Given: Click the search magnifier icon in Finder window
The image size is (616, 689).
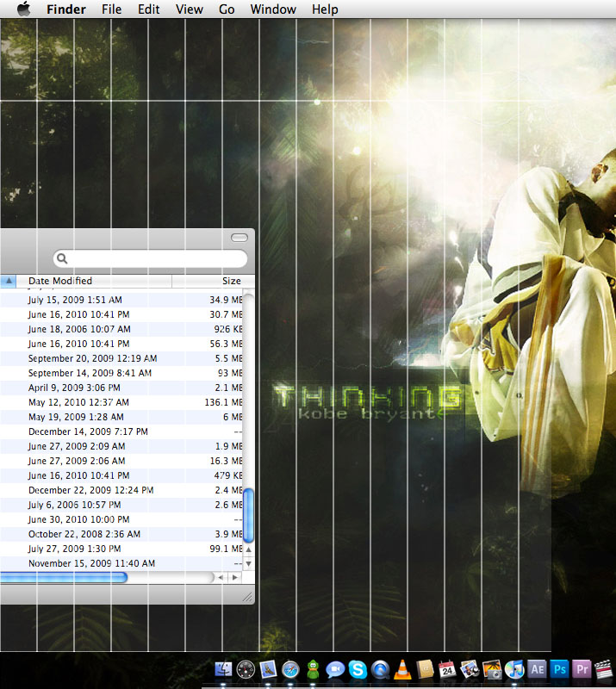Looking at the screenshot, I should point(62,258).
